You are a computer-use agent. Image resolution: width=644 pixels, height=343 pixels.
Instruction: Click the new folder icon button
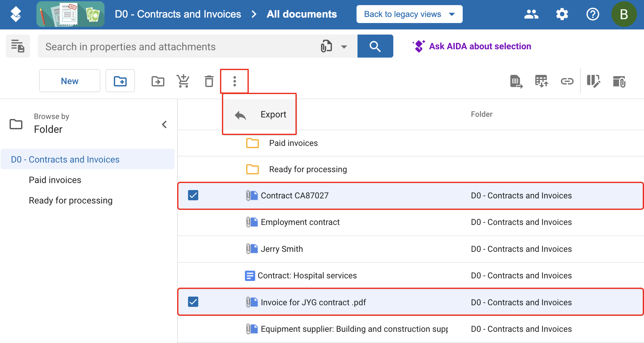coord(120,81)
